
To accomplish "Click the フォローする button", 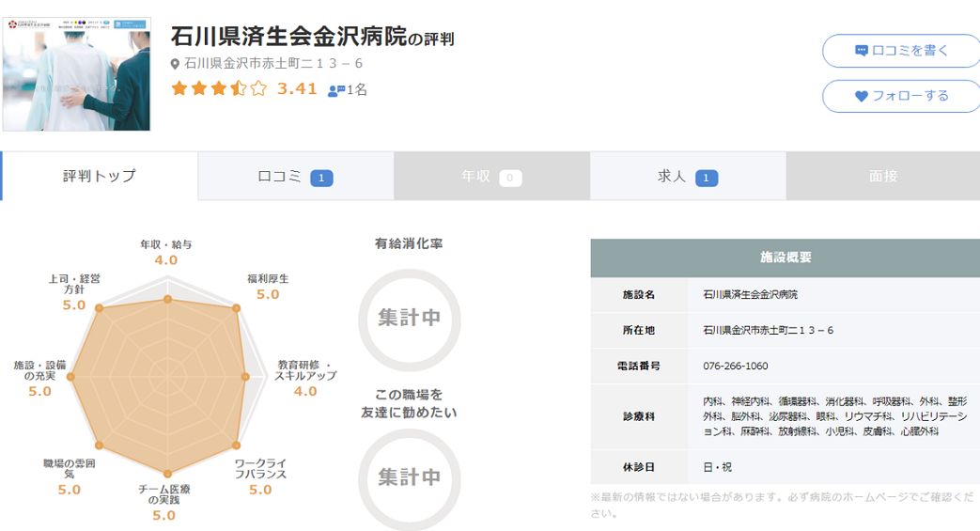I will (x=901, y=96).
